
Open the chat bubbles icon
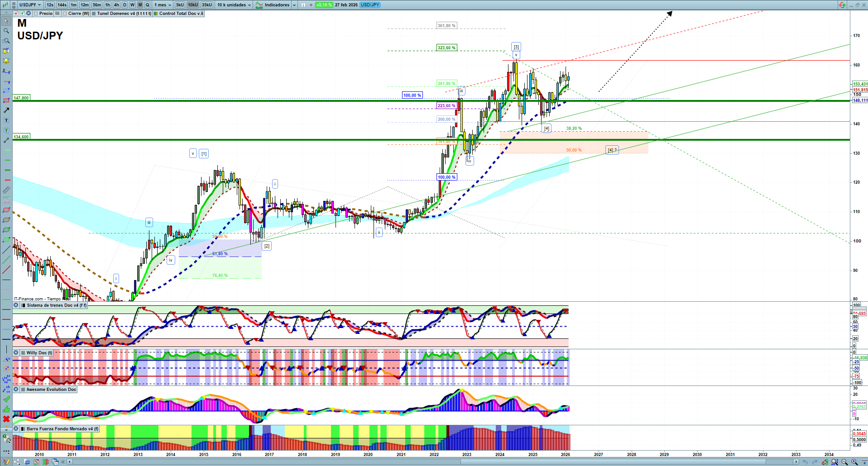27,462
